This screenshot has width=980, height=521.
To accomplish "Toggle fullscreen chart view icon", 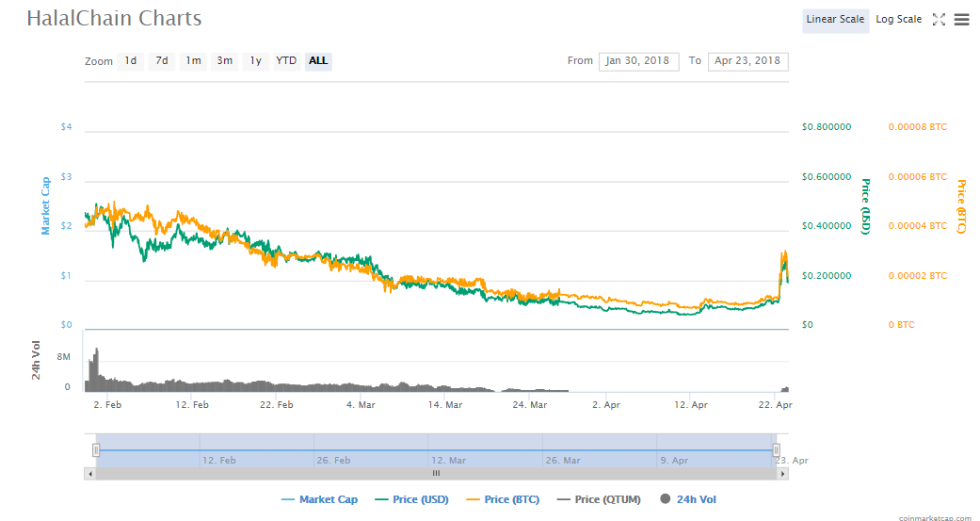I will (938, 20).
